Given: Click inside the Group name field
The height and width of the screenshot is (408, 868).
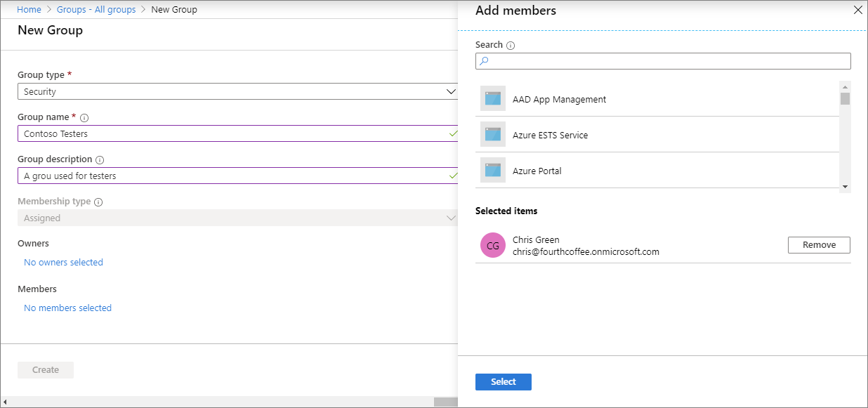Looking at the screenshot, I should pos(211,133).
